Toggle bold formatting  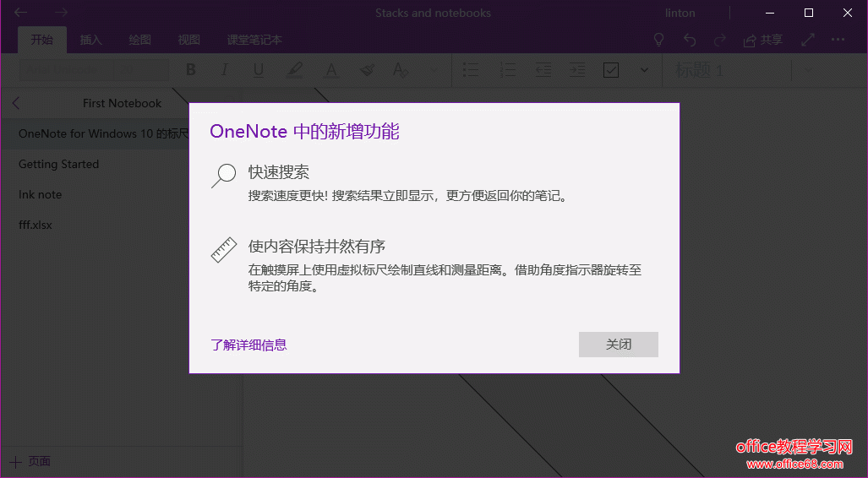click(191, 70)
